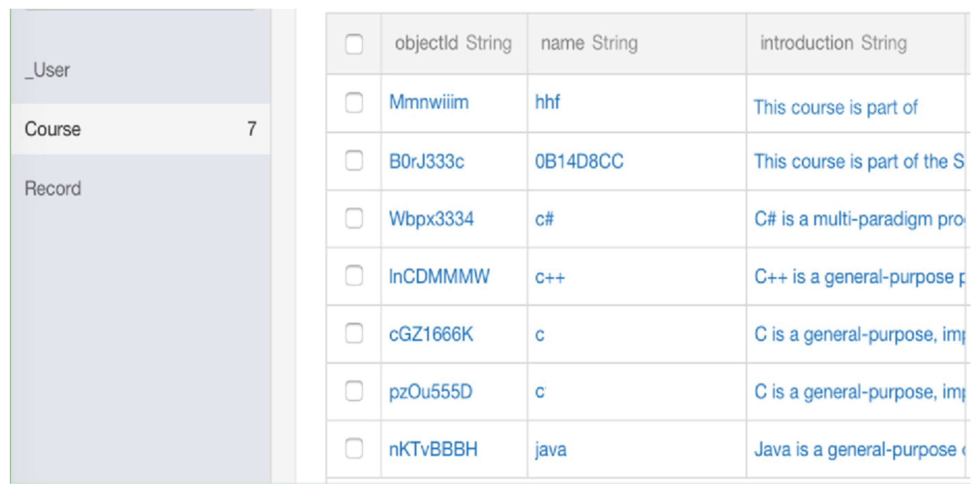Image resolution: width=980 pixels, height=491 pixels.
Task: Check the box beside lnCDMMMW
Action: [x=354, y=275]
